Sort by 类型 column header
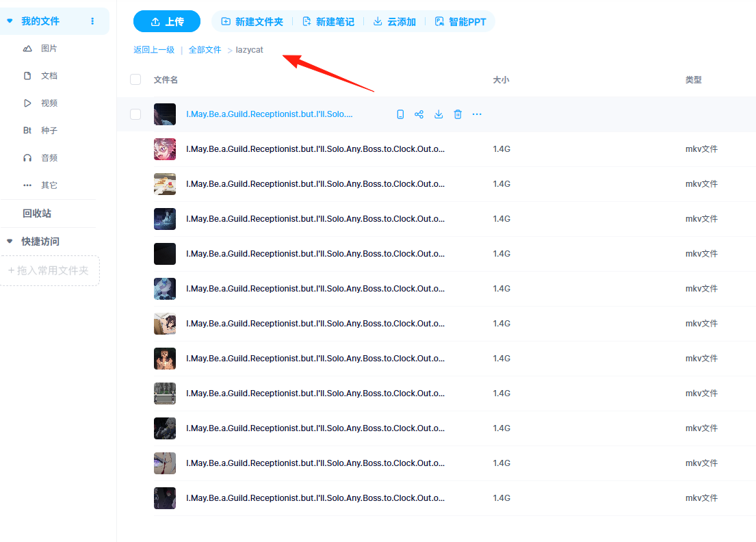 click(694, 79)
